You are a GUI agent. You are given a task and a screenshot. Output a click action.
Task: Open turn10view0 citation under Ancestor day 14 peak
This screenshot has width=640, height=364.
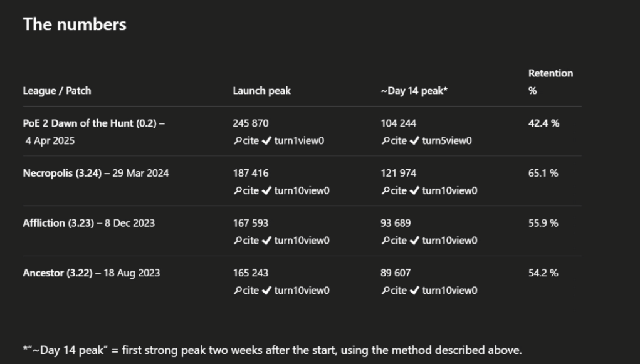coord(449,291)
